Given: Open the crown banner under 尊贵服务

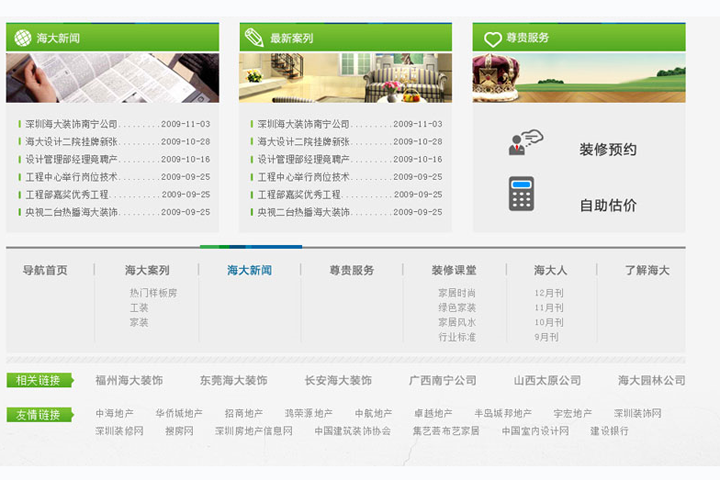Looking at the screenshot, I should coord(578,78).
